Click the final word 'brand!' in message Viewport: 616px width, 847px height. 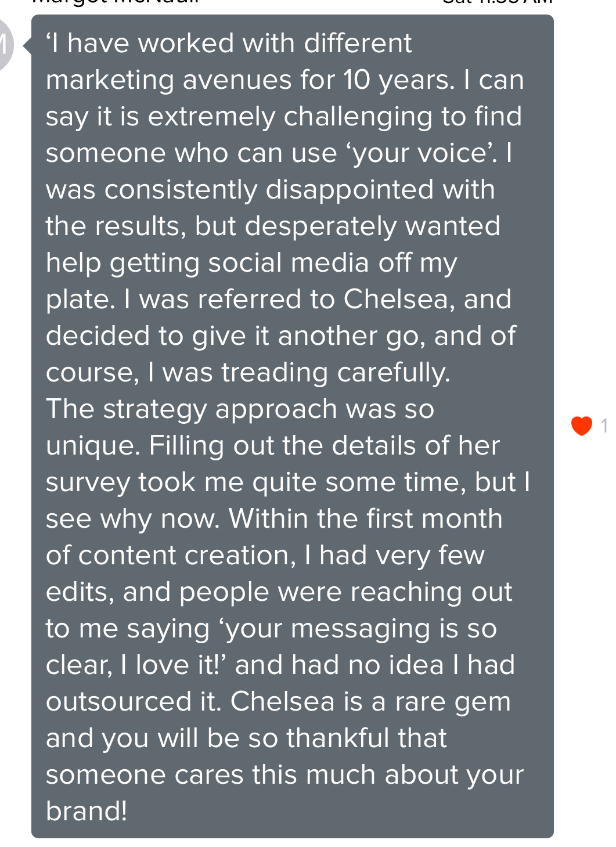87,811
